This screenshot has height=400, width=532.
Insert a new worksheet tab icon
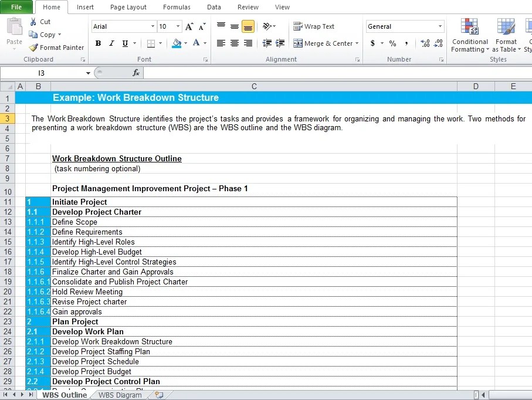159,395
